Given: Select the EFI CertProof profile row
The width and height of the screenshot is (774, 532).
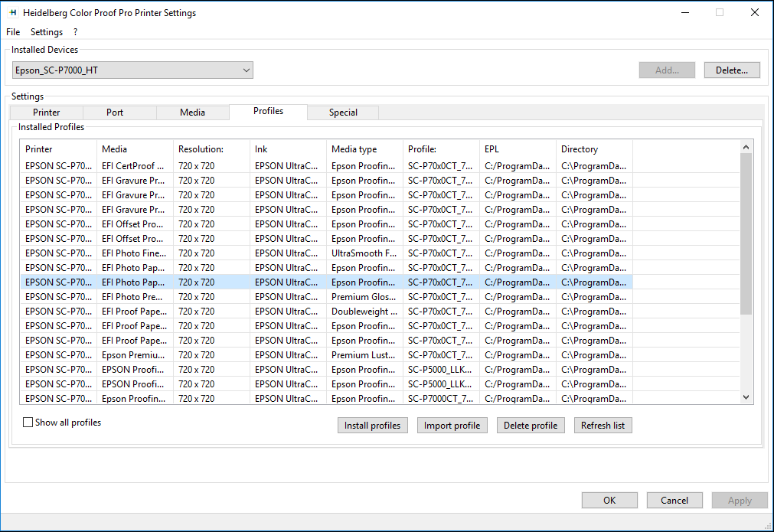Looking at the screenshot, I should 326,166.
